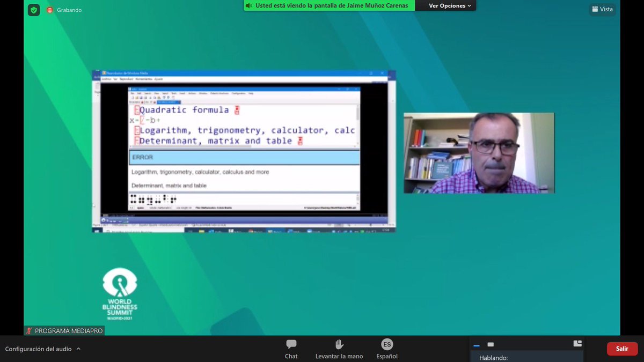Click the muted mic icon beside PROGRAMA MEDIAPRO

pyautogui.click(x=30, y=331)
